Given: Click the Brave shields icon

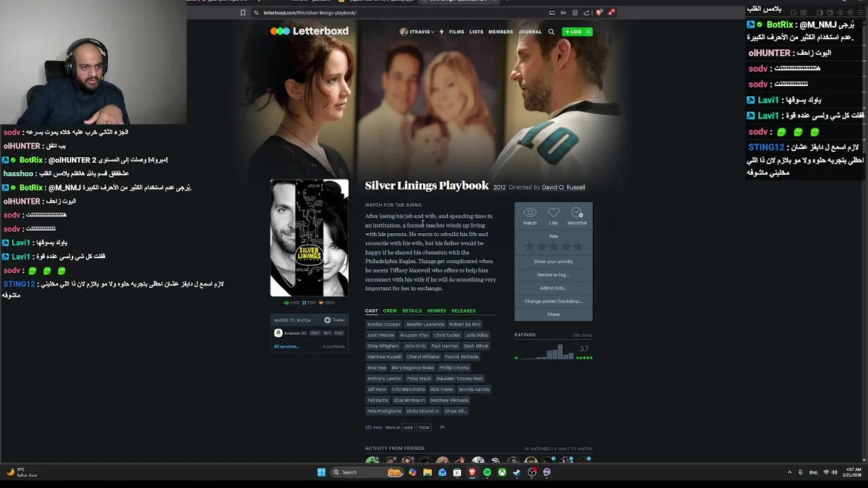Looking at the screenshot, I should [599, 13].
